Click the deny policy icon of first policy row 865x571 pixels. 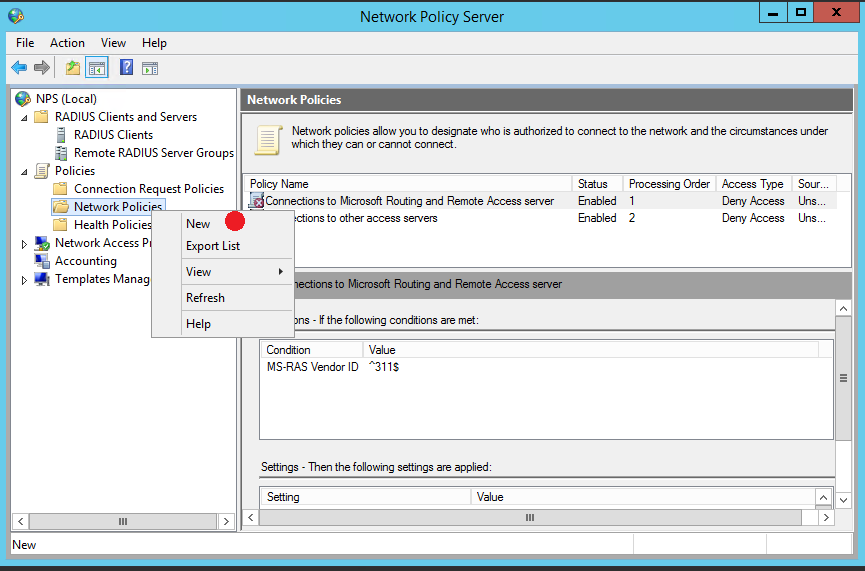point(257,200)
